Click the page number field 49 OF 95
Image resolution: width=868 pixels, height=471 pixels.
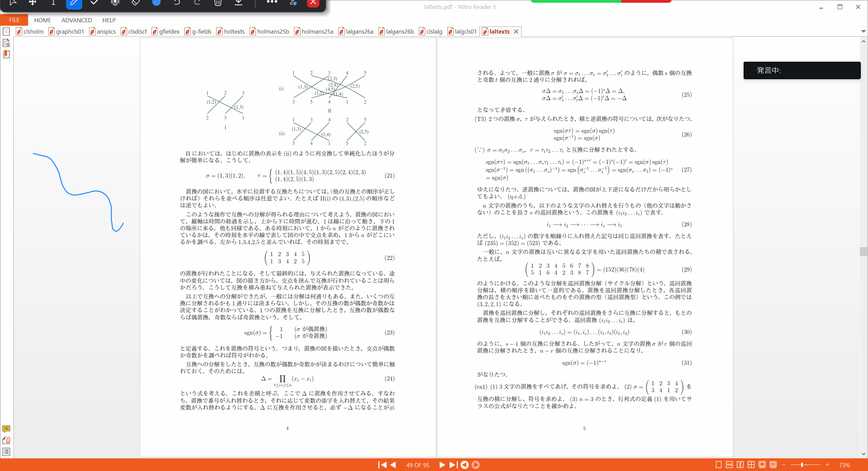418,465
